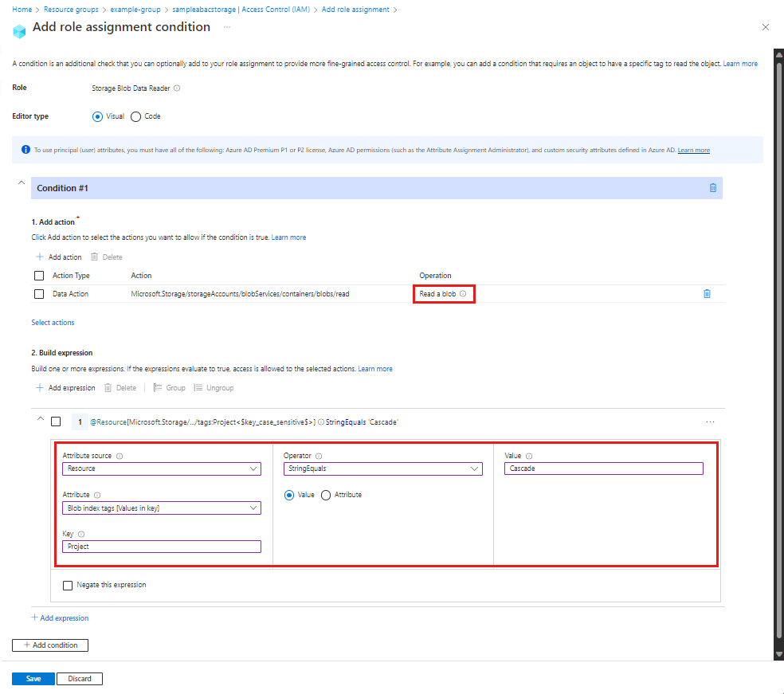
Task: Check the Data Action row checkbox
Action: tap(38, 293)
